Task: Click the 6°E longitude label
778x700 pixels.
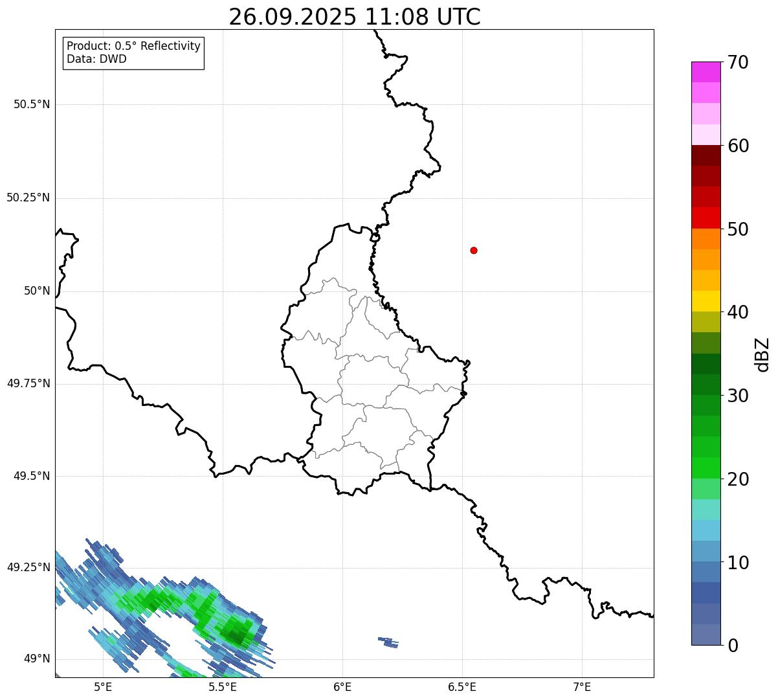Action: point(342,687)
